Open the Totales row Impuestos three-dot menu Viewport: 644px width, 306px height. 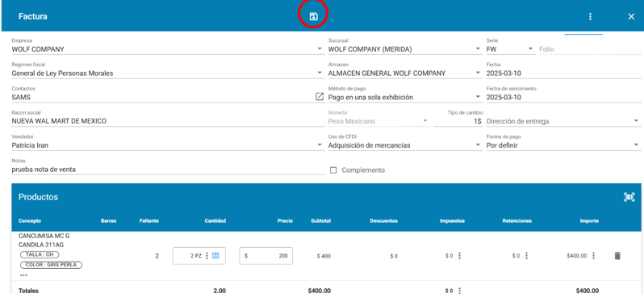point(459,291)
